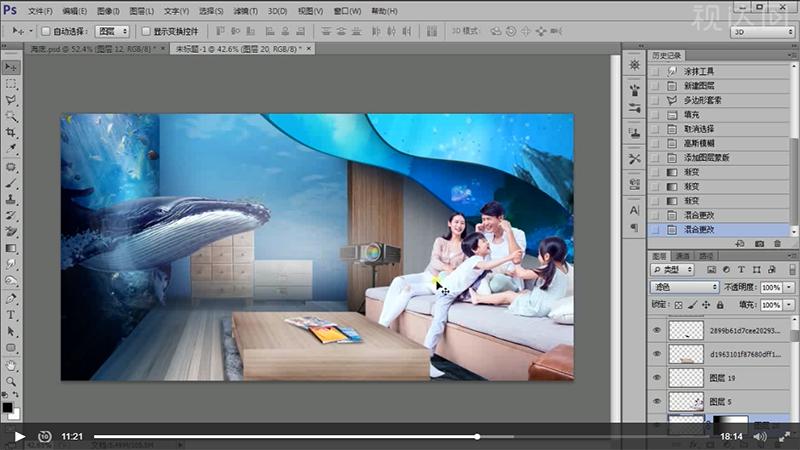This screenshot has width=800, height=450.
Task: Open the 不透明度 opacity slider arrow
Action: pos(789,288)
